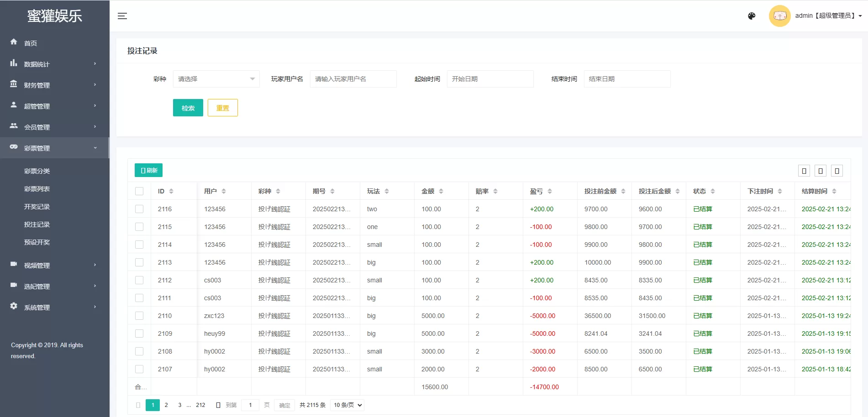The image size is (868, 417).
Task: Click the 重置 reset button
Action: [x=223, y=108]
